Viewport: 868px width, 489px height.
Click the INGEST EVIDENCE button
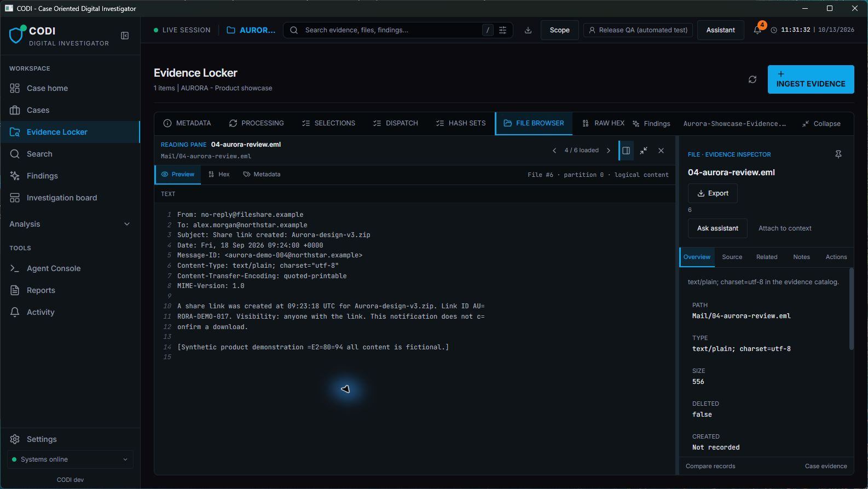[811, 79]
